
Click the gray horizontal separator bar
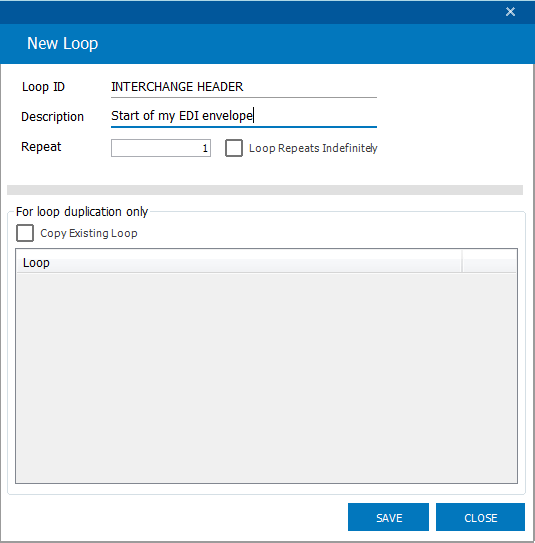tap(265, 190)
